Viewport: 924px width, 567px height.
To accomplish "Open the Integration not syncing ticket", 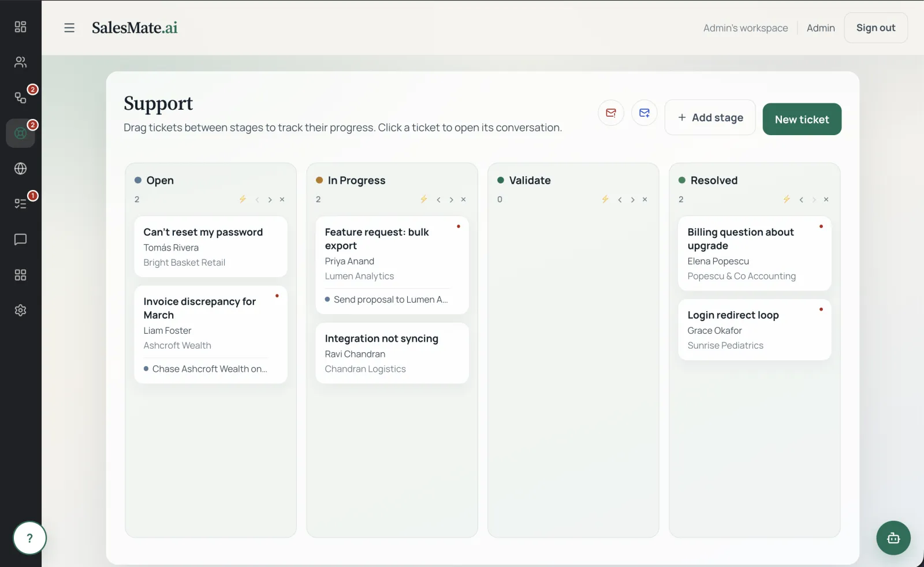I will pos(392,353).
